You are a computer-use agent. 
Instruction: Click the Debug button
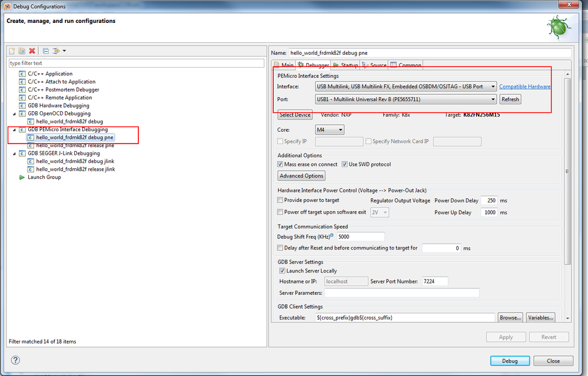510,361
